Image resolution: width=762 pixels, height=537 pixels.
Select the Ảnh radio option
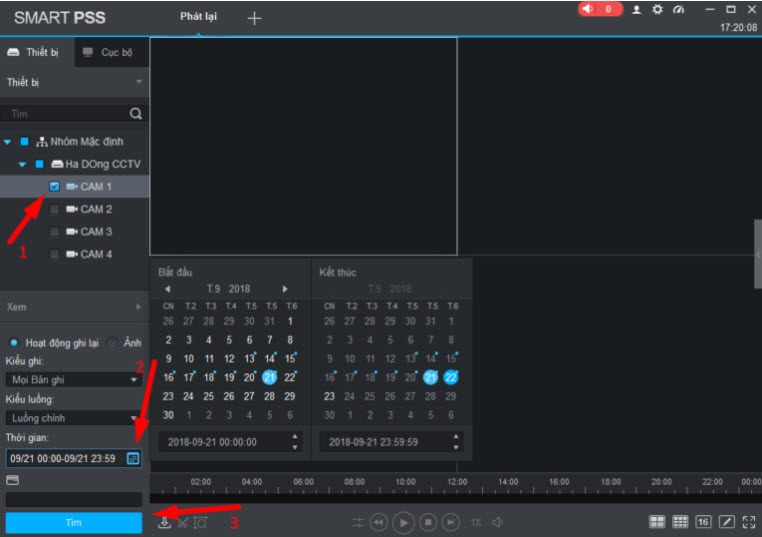coord(112,342)
